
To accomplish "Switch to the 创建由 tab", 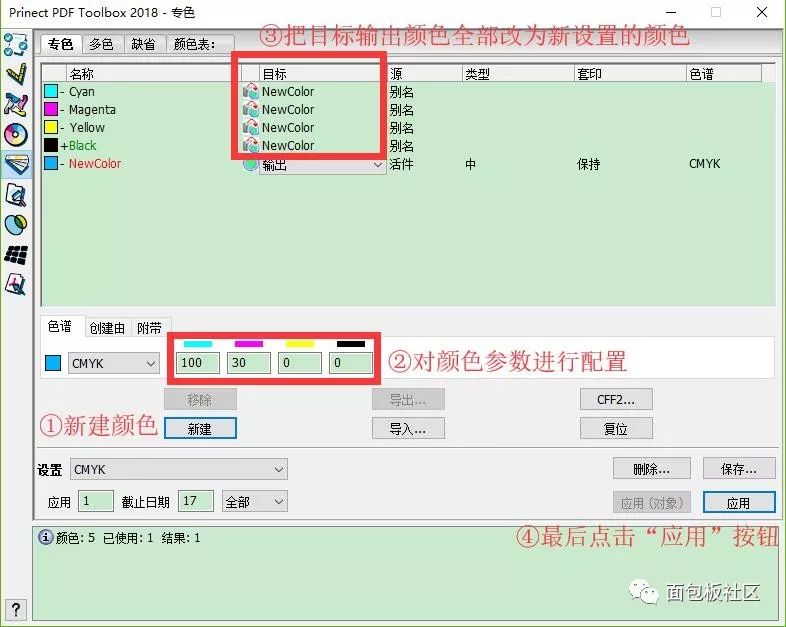I will coord(107,327).
